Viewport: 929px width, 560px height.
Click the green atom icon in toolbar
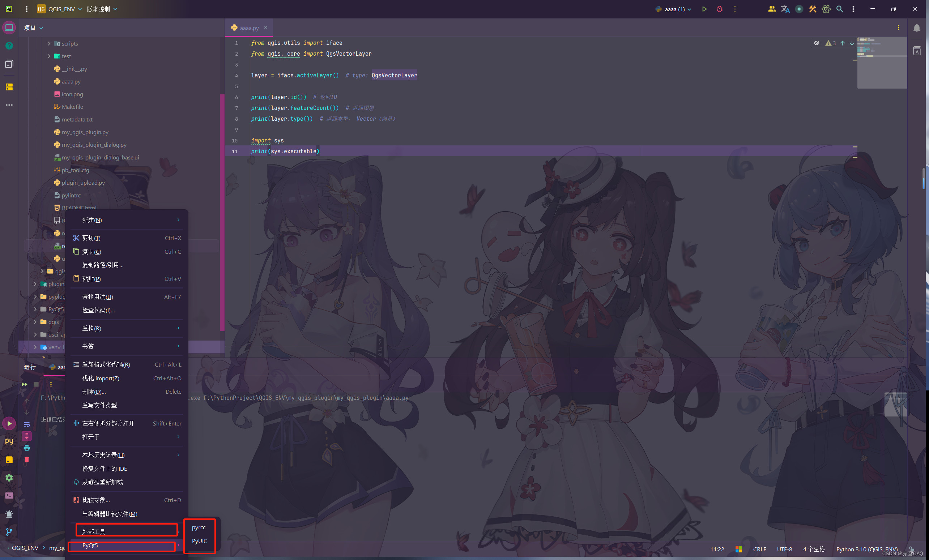(826, 9)
